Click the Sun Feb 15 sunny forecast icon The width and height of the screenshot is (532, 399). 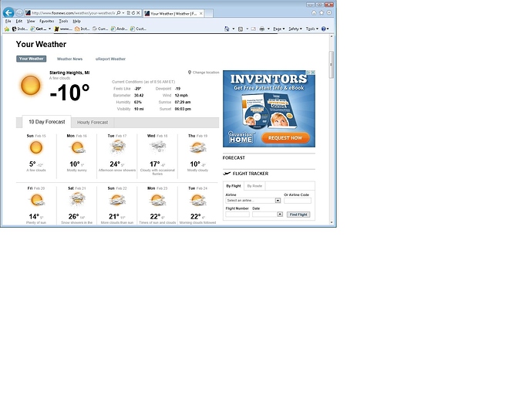pyautogui.click(x=36, y=147)
